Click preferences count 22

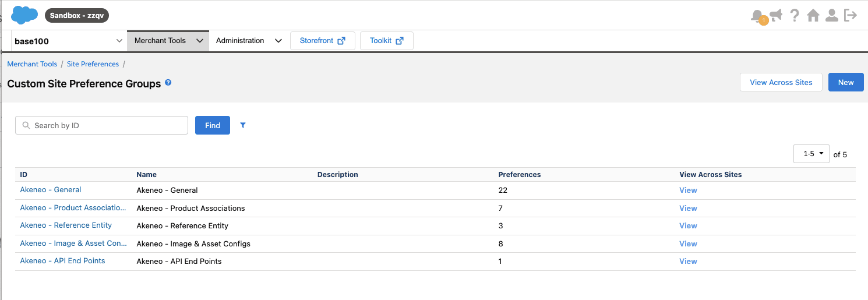503,190
